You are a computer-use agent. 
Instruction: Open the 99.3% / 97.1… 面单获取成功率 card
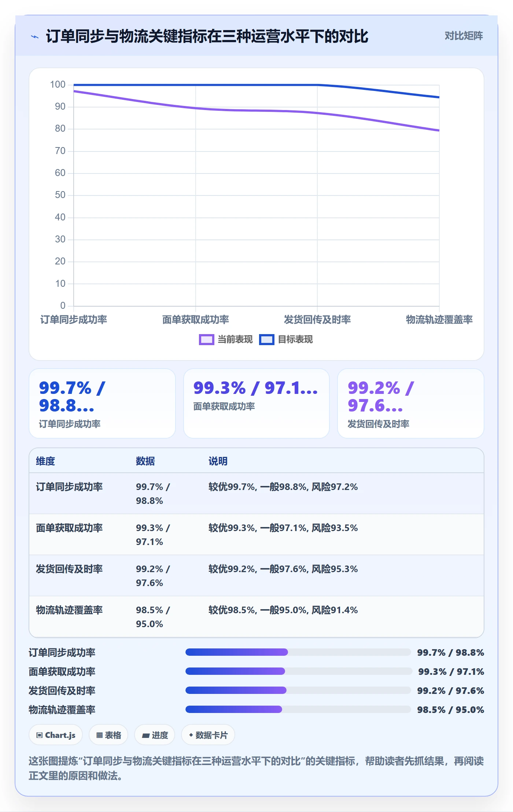pyautogui.click(x=256, y=403)
